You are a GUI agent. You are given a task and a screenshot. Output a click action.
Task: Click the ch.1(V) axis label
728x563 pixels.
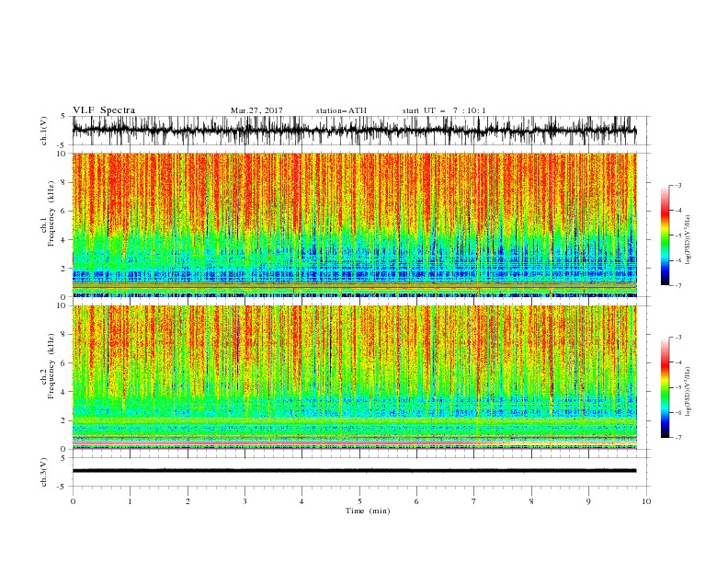[44, 131]
